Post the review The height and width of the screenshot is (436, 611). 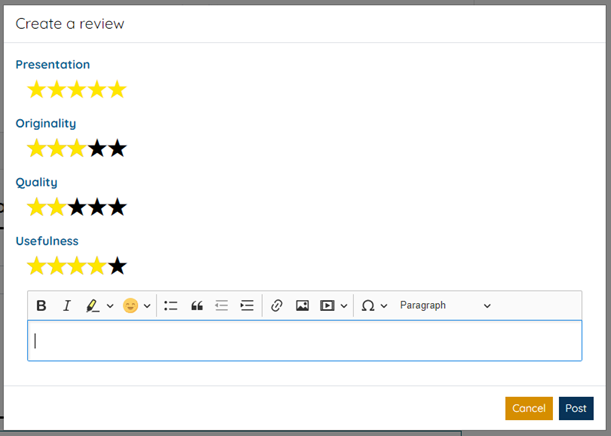(576, 408)
